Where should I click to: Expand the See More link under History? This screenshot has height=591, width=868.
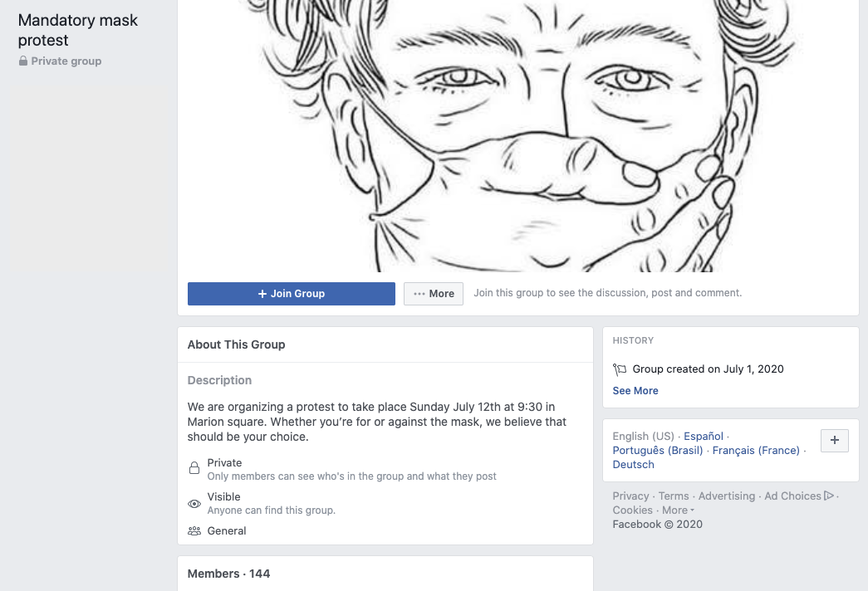pyautogui.click(x=635, y=390)
